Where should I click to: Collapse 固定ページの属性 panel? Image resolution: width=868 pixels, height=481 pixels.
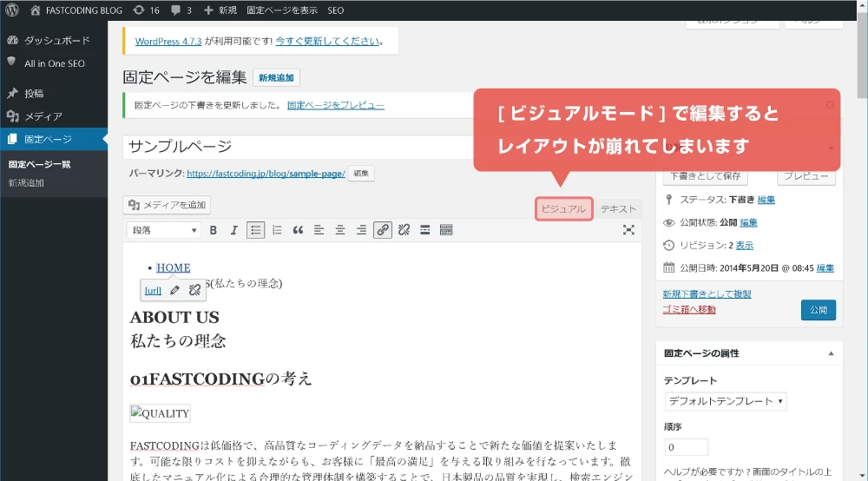[x=831, y=353]
